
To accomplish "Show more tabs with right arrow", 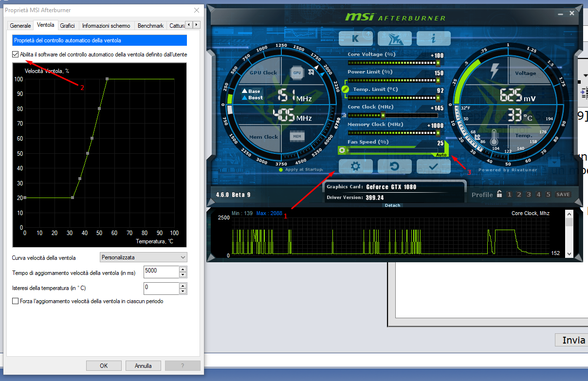I will [197, 24].
